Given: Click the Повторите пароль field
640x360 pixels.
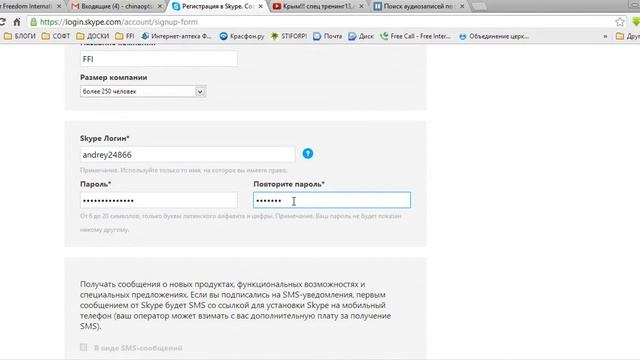Looking at the screenshot, I should coord(332,200).
